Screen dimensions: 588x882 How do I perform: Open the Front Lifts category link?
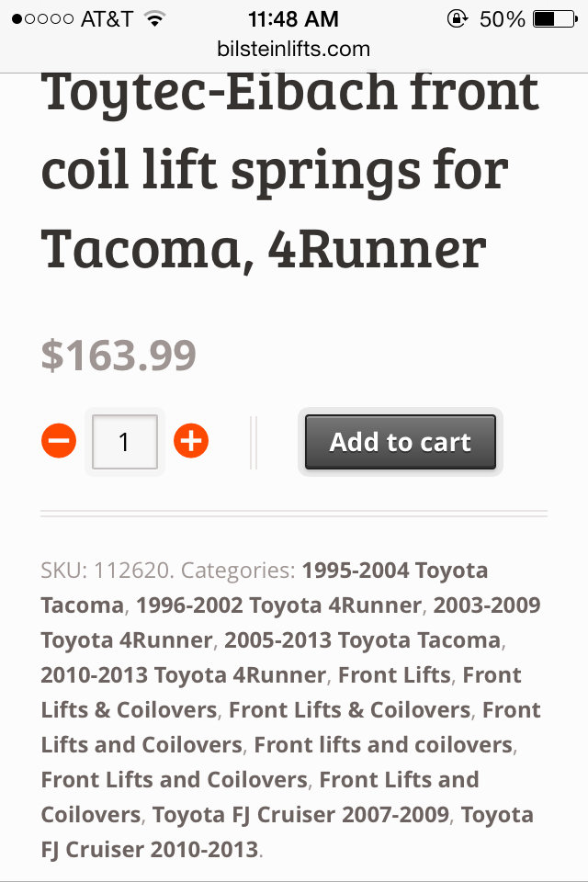coord(394,675)
